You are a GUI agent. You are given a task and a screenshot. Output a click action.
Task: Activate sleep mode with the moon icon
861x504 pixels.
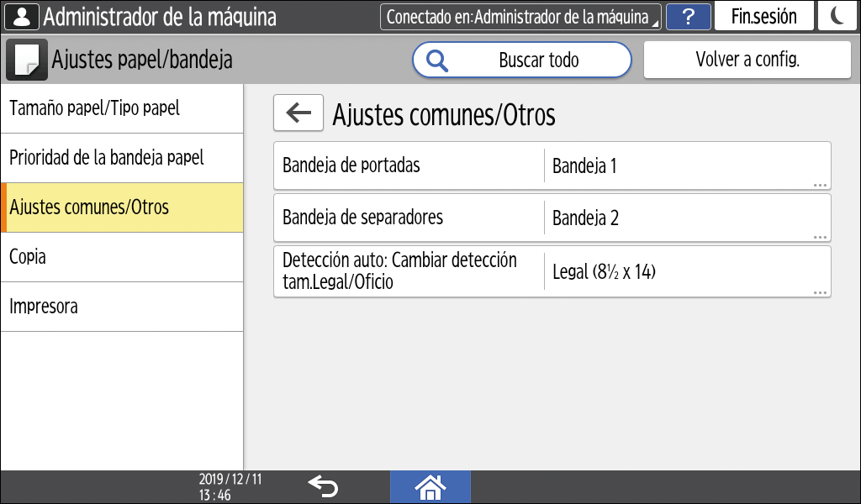click(x=837, y=17)
